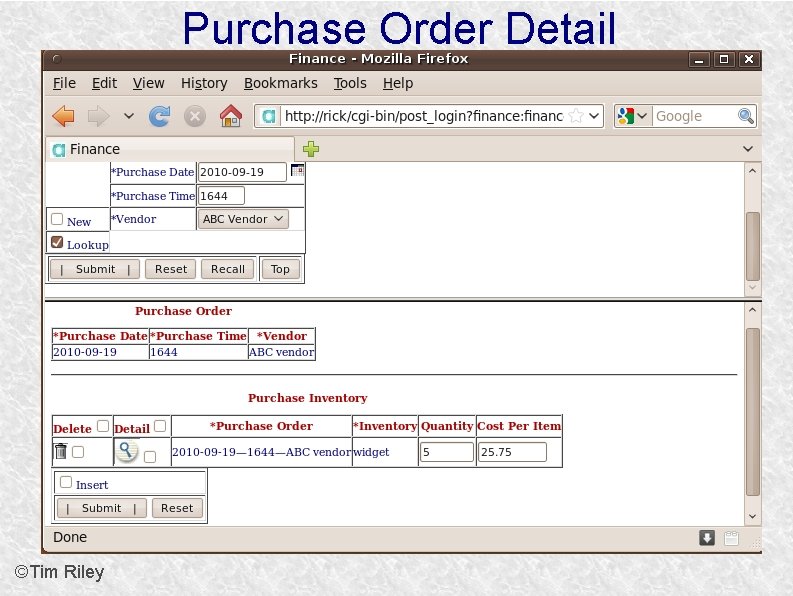The height and width of the screenshot is (596, 793).
Task: Click the 'Done' status bar text
Action: 70,537
